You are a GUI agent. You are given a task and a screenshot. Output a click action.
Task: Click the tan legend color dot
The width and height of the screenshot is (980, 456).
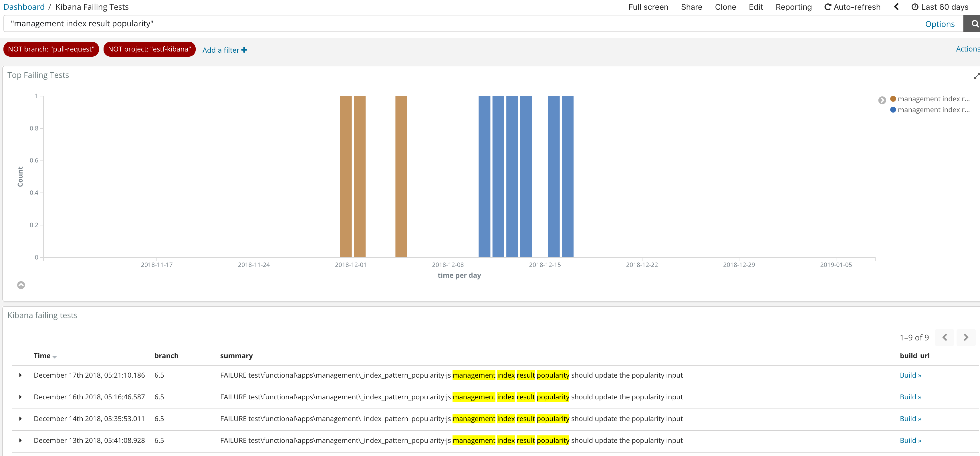(x=893, y=99)
